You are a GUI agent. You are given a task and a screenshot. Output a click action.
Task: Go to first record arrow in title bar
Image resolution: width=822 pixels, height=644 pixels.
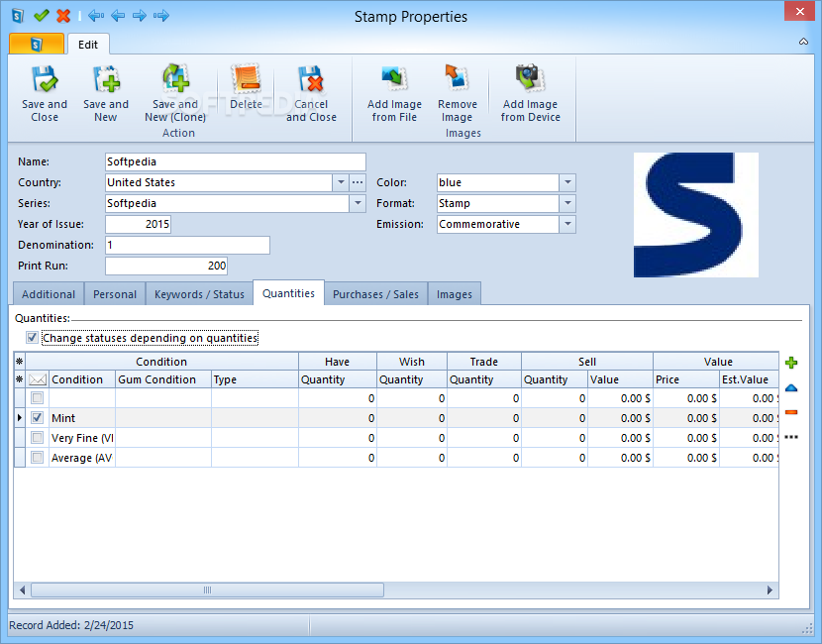point(96,16)
